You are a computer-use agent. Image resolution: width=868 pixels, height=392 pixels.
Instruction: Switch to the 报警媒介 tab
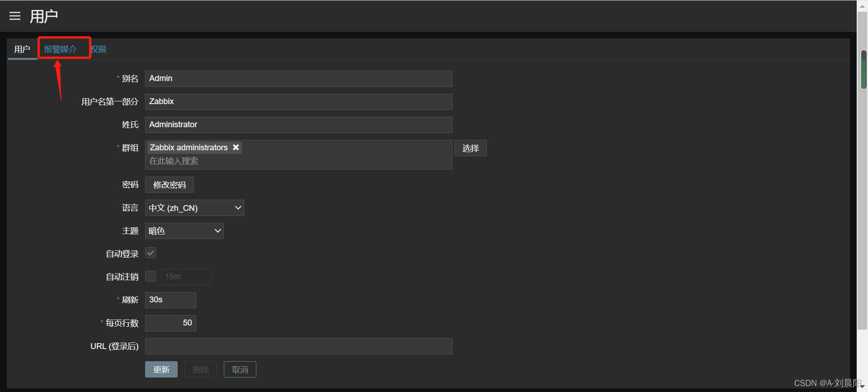[x=60, y=49]
